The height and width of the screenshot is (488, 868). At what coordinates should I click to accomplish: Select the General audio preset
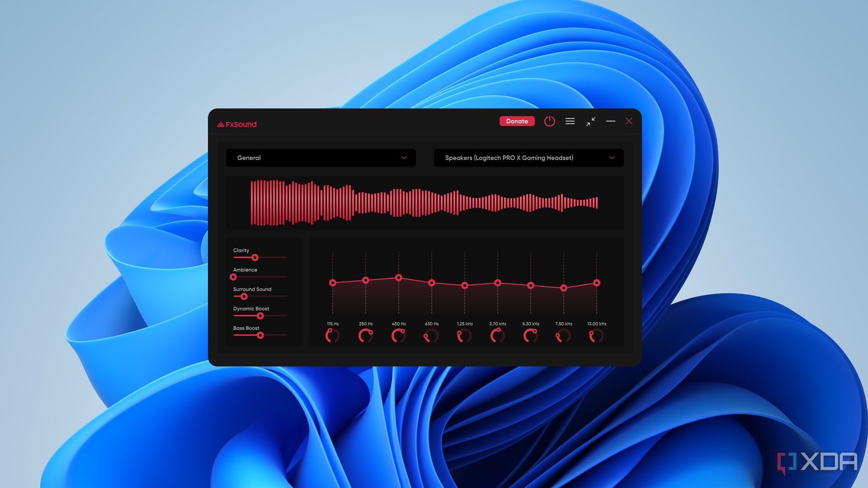[x=321, y=157]
